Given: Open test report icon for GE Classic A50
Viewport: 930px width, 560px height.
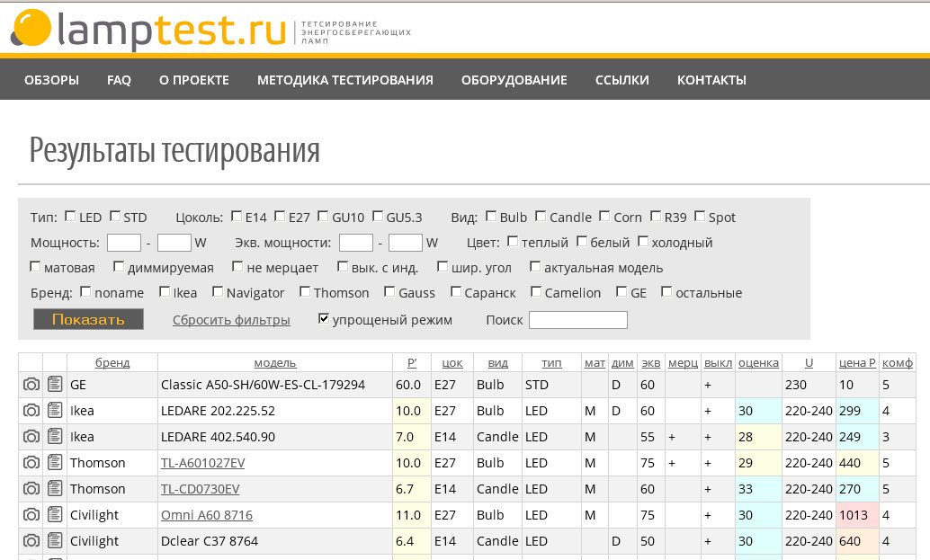Looking at the screenshot, I should pos(55,384).
